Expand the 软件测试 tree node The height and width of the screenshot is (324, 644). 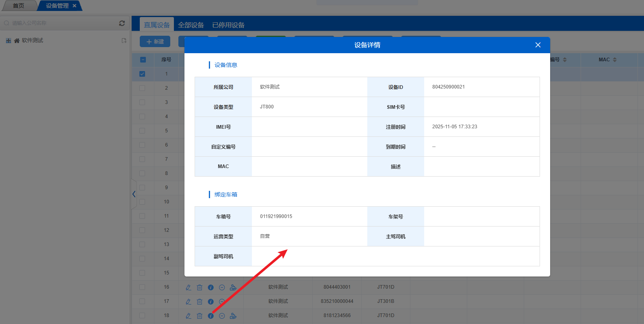9,41
